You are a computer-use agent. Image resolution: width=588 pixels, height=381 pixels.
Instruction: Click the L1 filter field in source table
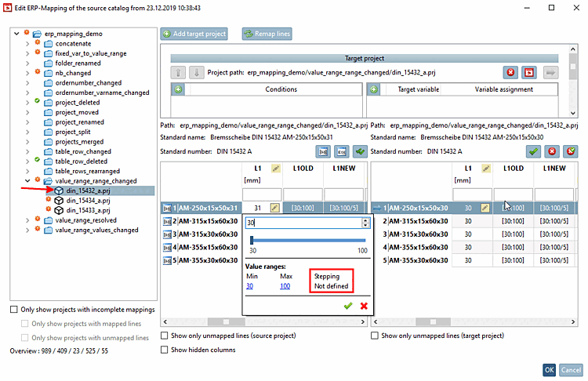[262, 194]
